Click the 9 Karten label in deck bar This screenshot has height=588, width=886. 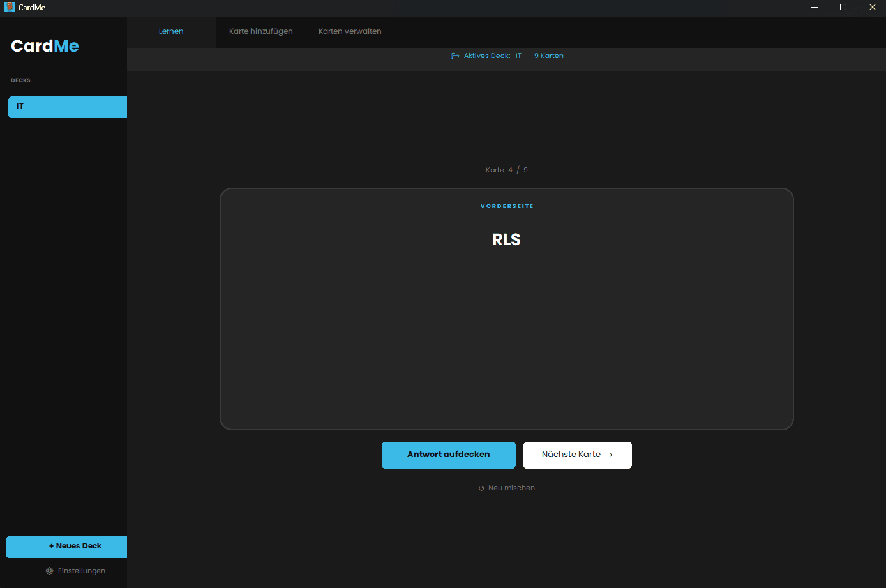tap(548, 56)
